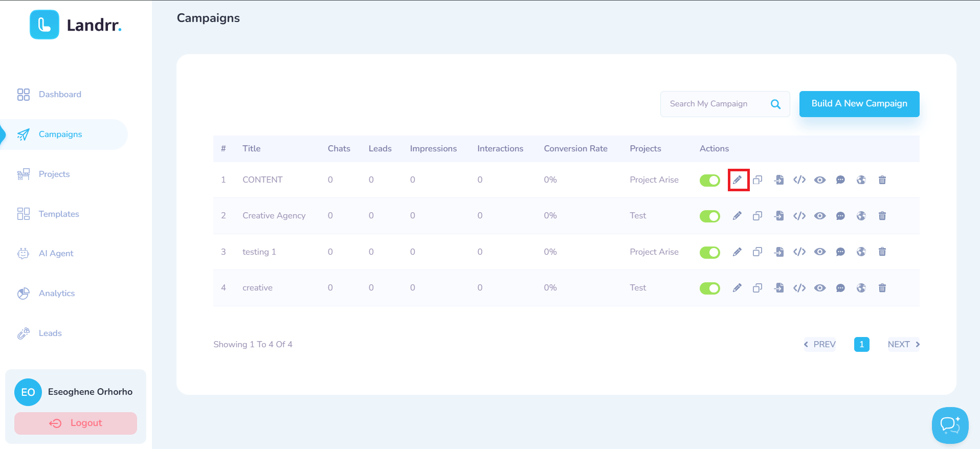Toggle the CONTENT campaign active switch

click(x=709, y=181)
